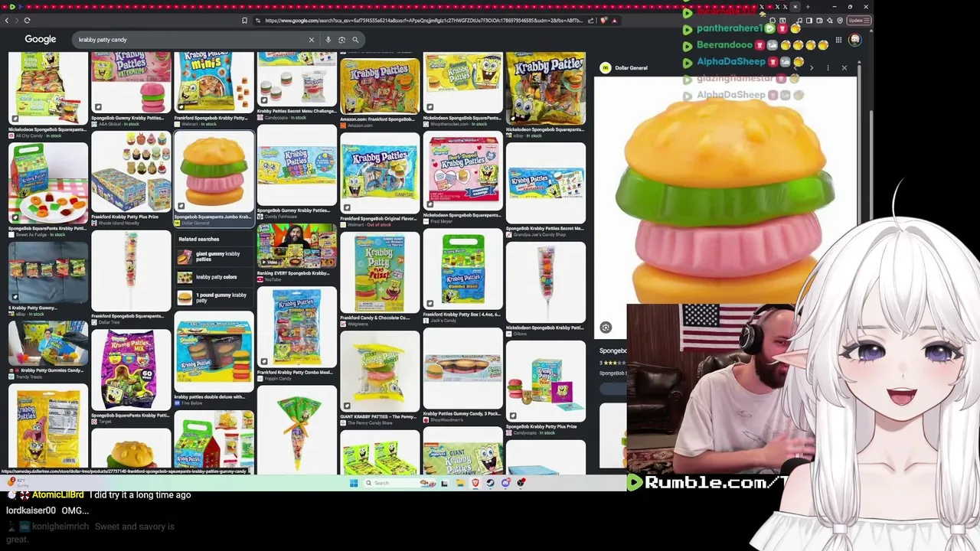Open the 5 Krabby Patty Gummy eBay result

coord(48,279)
